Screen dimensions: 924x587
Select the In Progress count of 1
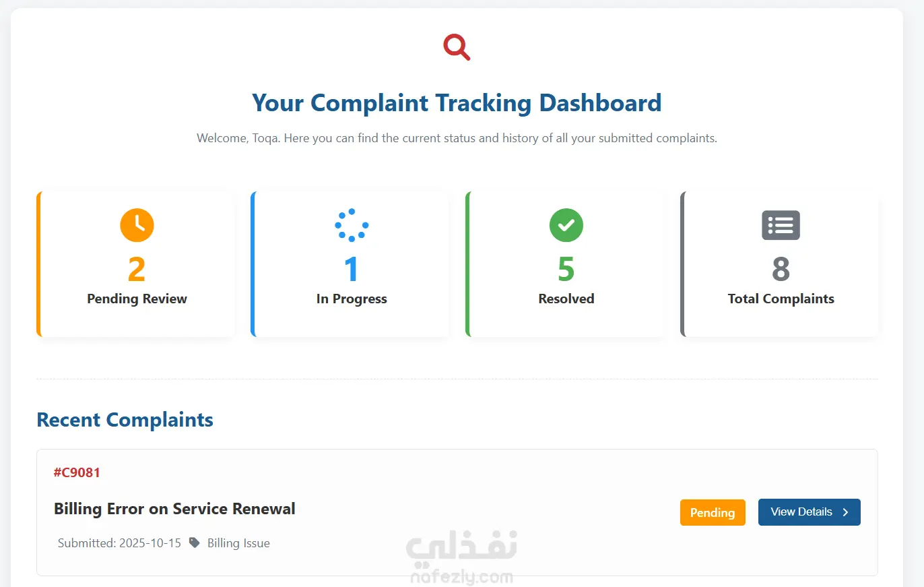(352, 270)
